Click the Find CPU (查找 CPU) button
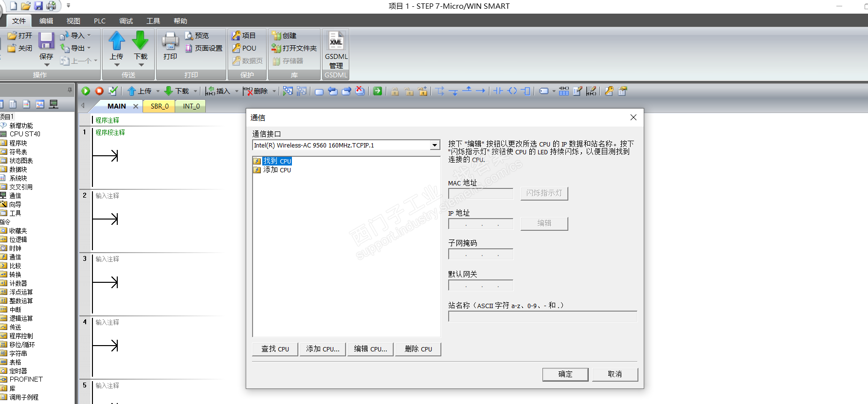 pyautogui.click(x=275, y=349)
